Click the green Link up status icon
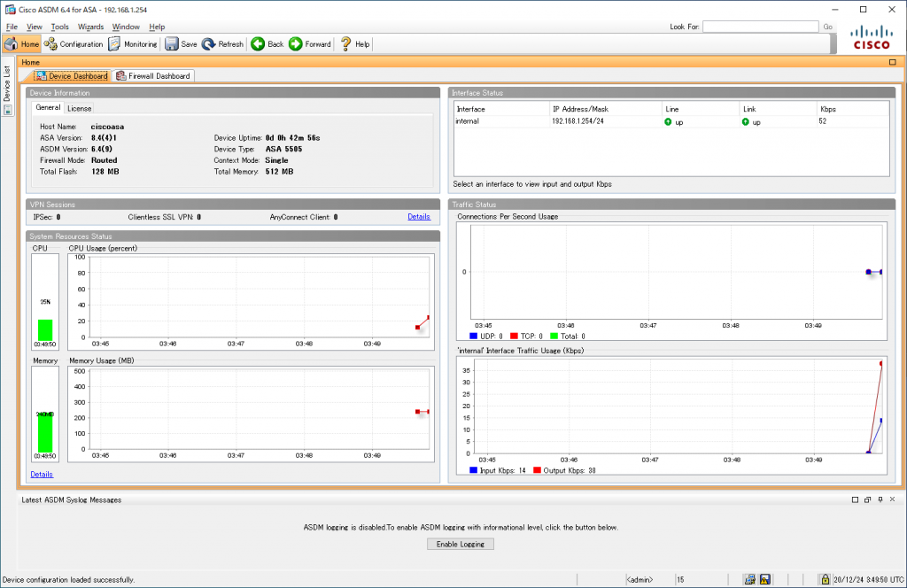 pyautogui.click(x=746, y=122)
